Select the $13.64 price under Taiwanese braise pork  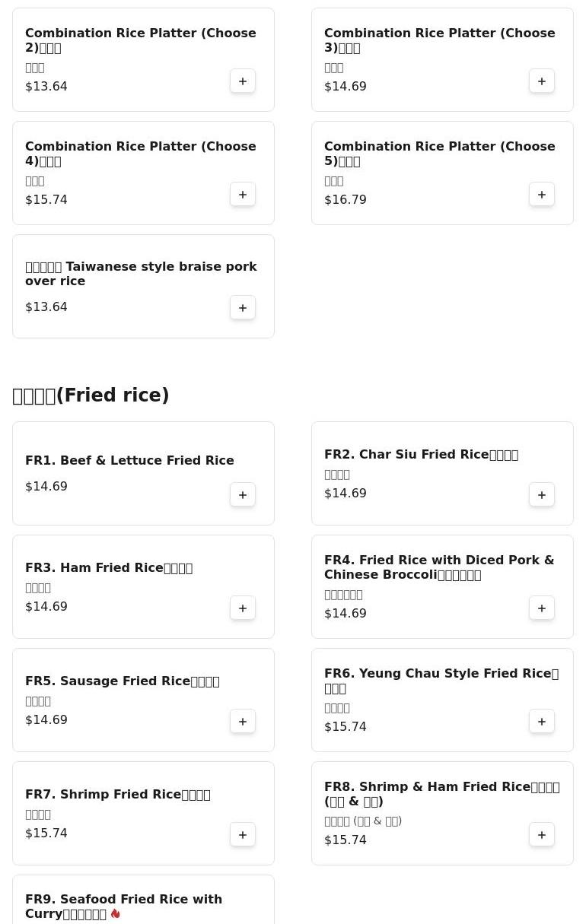(46, 307)
